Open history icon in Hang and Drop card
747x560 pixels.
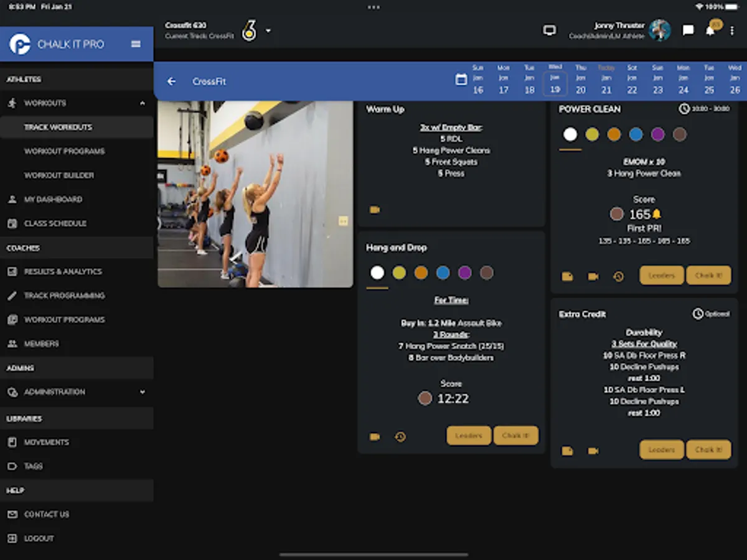(400, 437)
